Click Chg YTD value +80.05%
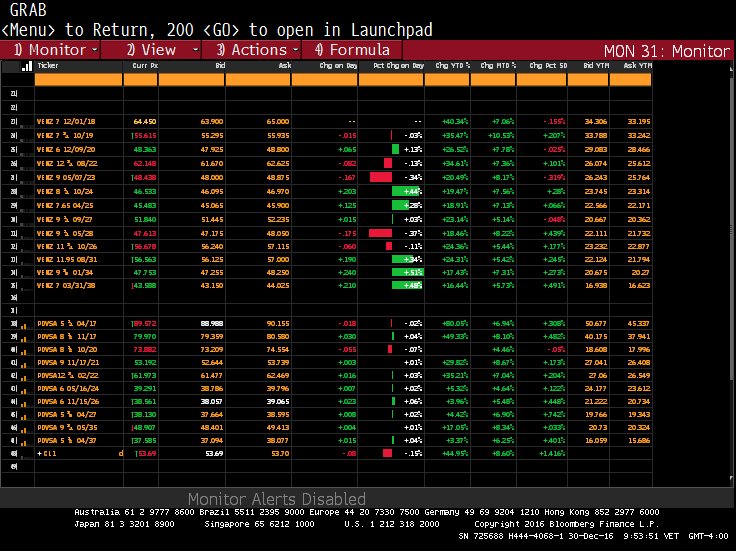Screen dimensions: 736x551 pyautogui.click(x=455, y=324)
